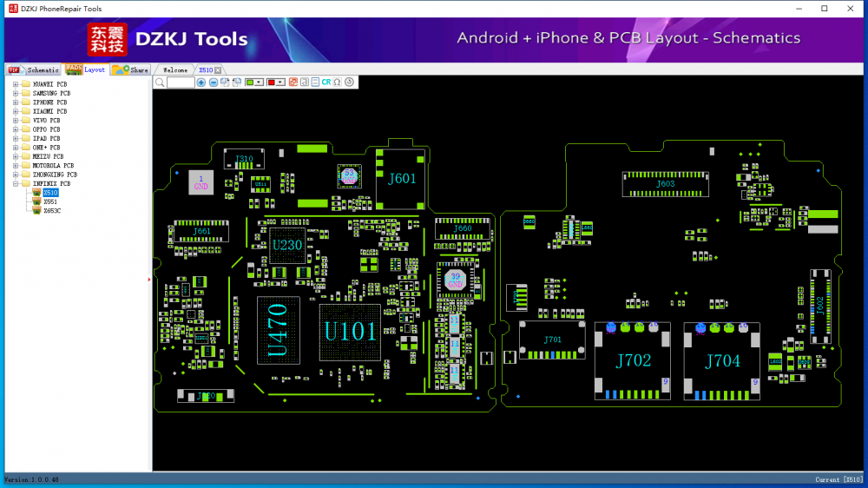Click the cyan CR toolbar icon
868x488 pixels.
(x=326, y=82)
